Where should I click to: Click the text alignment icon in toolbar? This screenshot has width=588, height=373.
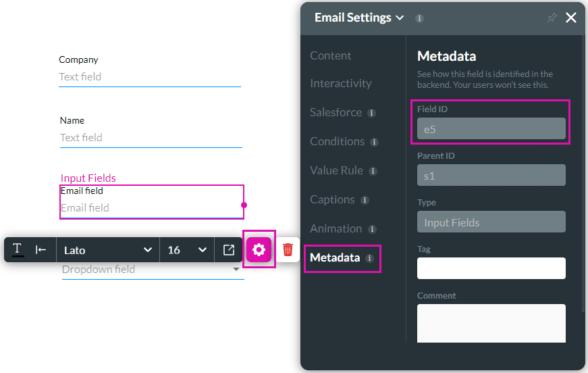tap(41, 250)
